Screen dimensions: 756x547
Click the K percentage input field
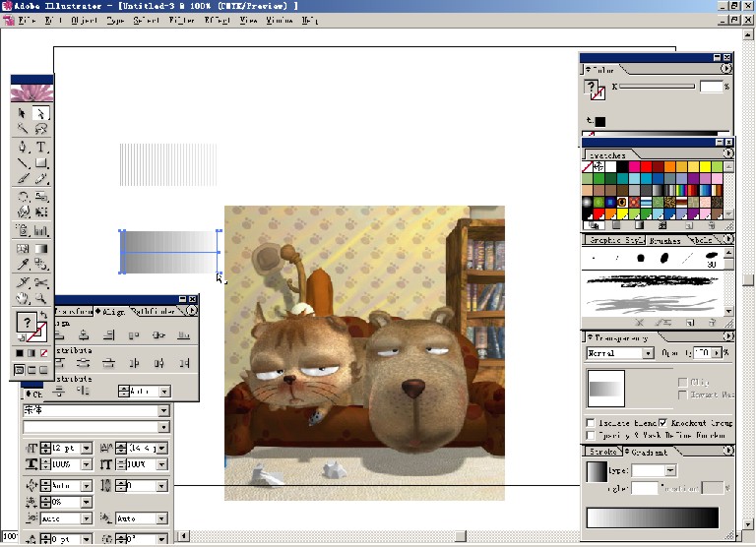pos(712,87)
